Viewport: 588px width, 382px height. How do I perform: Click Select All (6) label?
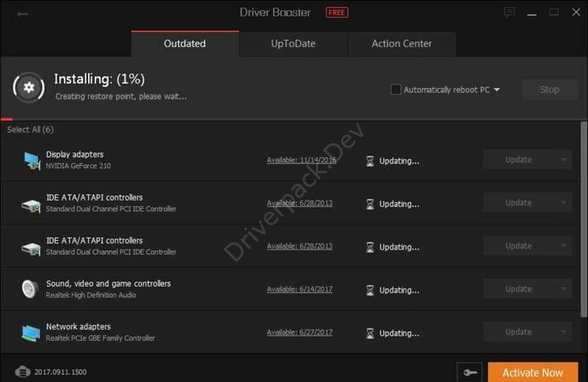coord(30,130)
